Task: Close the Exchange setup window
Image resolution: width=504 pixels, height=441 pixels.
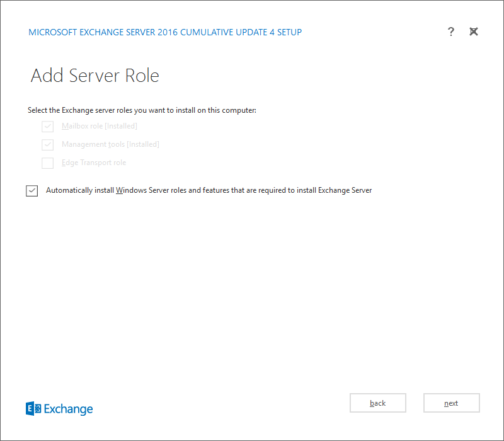Action: pos(474,31)
